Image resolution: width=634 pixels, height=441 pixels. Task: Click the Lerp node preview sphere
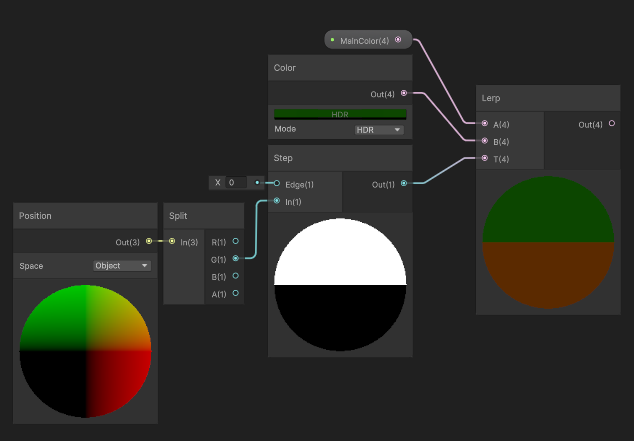pyautogui.click(x=548, y=242)
